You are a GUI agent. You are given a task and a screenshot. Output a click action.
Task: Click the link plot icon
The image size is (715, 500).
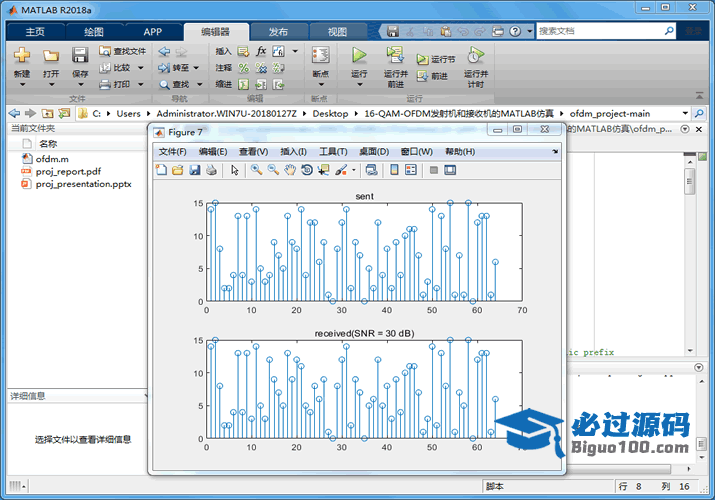pos(372,170)
